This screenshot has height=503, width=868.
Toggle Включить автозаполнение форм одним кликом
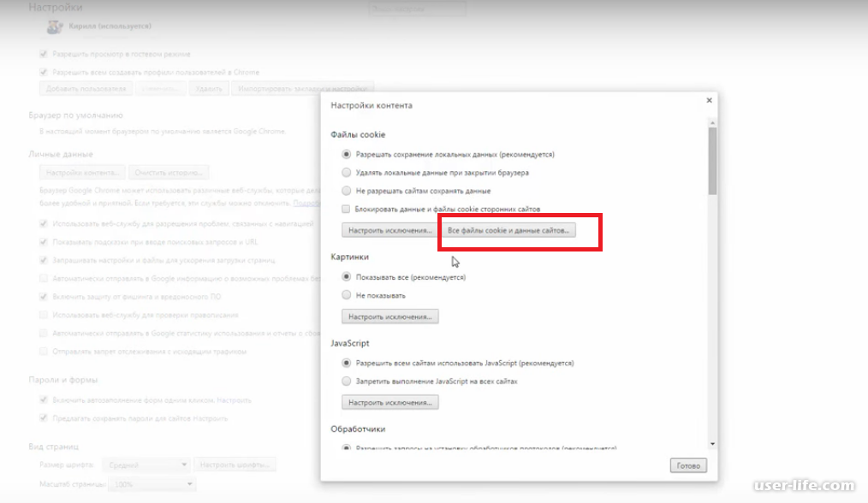click(43, 400)
